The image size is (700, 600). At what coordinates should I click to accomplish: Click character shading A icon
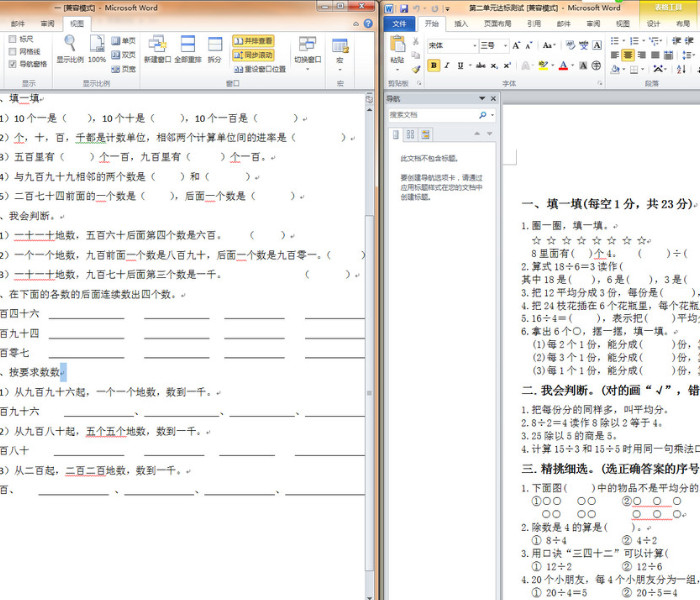click(x=583, y=66)
